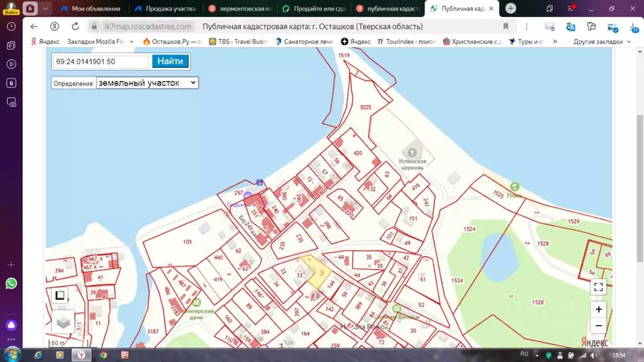Image resolution: width=644 pixels, height=362 pixels.
Task: Click parcel label "1529" on the map
Action: pyautogui.click(x=574, y=221)
